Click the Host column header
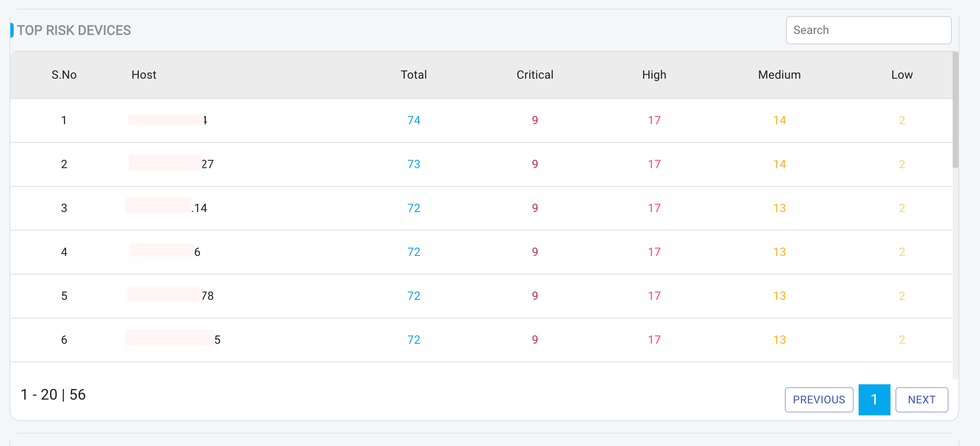 (144, 75)
